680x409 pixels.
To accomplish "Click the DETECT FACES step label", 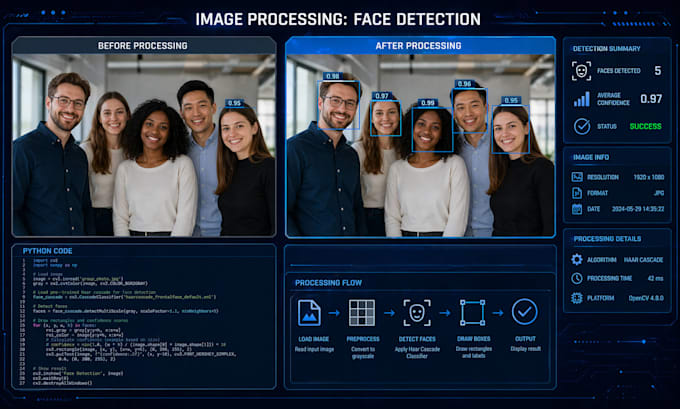I will [x=417, y=339].
